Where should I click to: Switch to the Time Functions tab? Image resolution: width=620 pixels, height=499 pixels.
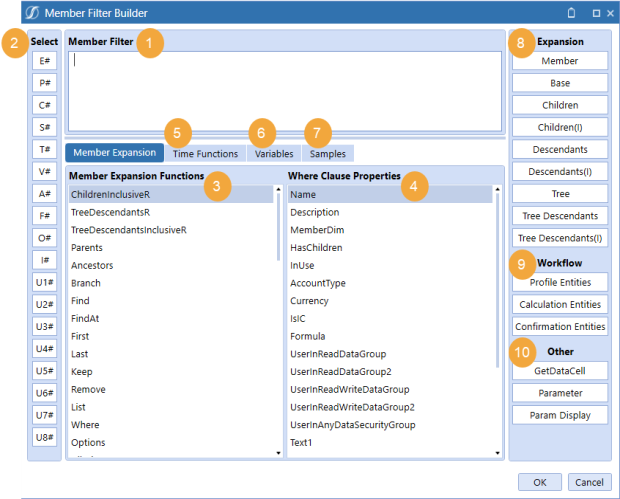click(205, 153)
